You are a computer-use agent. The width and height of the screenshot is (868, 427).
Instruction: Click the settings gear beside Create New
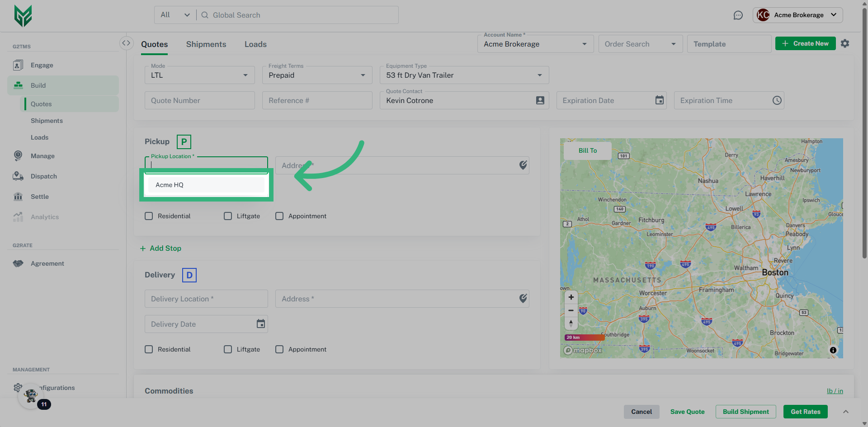844,43
